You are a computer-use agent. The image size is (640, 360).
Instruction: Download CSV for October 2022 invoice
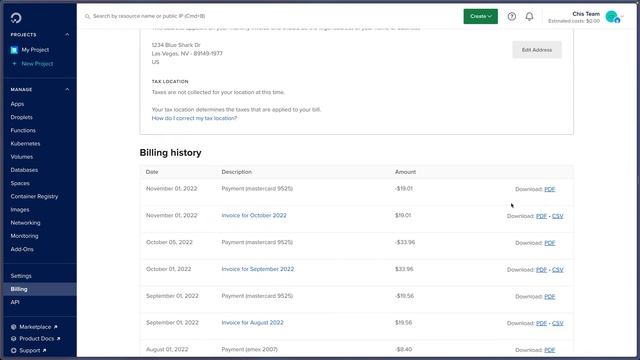[x=558, y=216]
